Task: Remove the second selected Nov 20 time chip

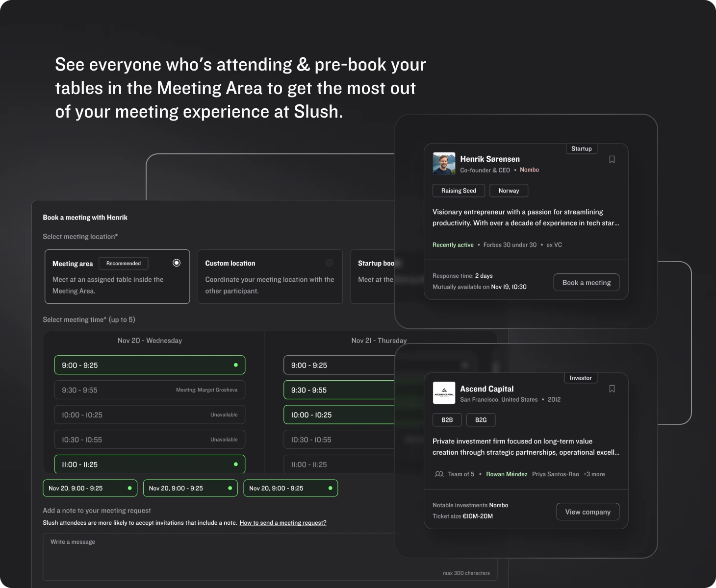Action: coord(190,488)
